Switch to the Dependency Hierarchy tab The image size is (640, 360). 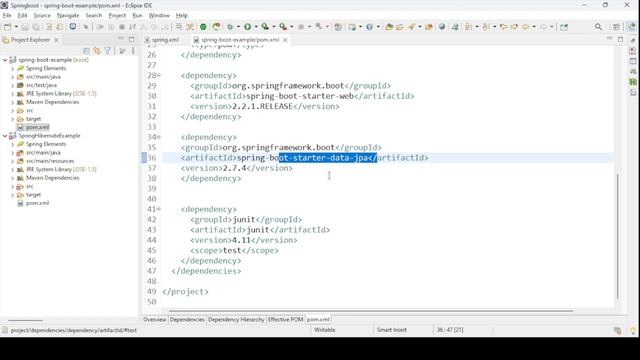pos(236,320)
